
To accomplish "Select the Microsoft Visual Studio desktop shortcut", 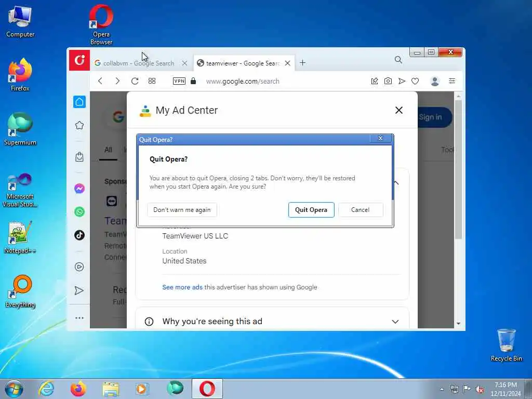I will click(20, 190).
